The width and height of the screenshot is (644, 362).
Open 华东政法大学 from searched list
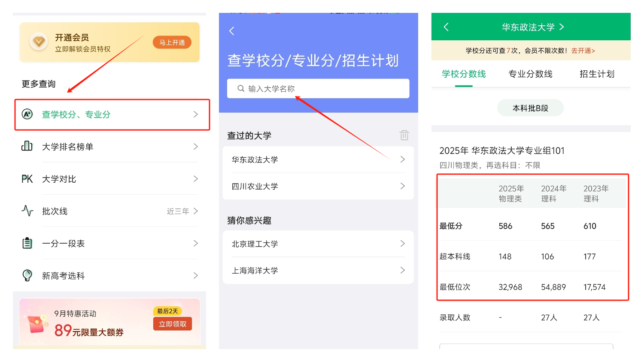click(x=318, y=160)
